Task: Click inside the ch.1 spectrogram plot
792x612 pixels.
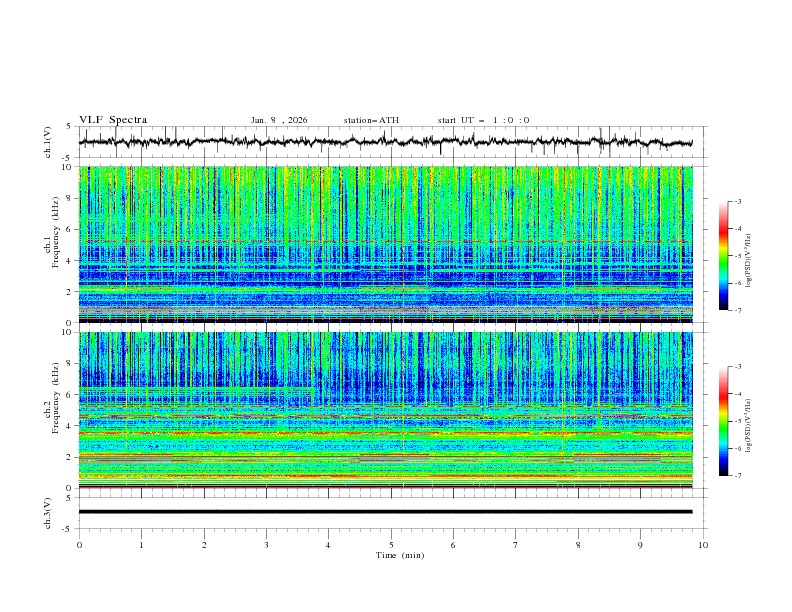Action: point(390,244)
